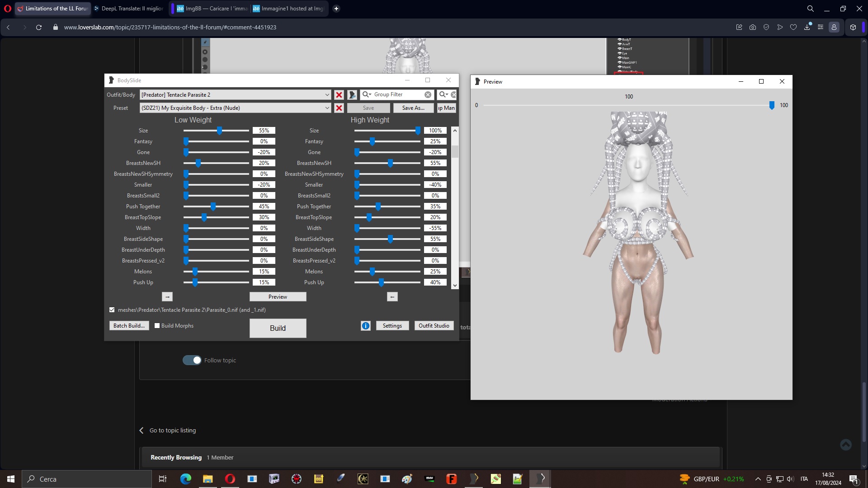Open Microsoft Edge from taskbar
Screen dimensions: 868x488
tap(185, 479)
